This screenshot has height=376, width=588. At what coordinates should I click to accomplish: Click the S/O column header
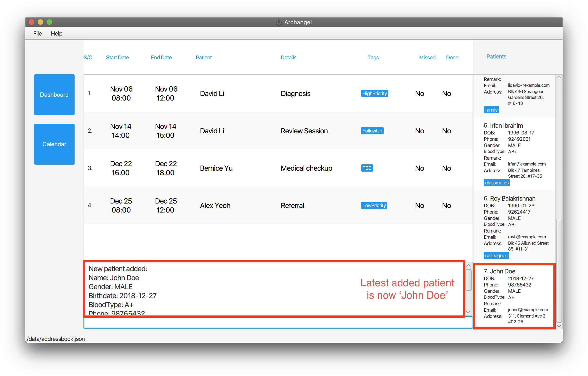pos(88,57)
